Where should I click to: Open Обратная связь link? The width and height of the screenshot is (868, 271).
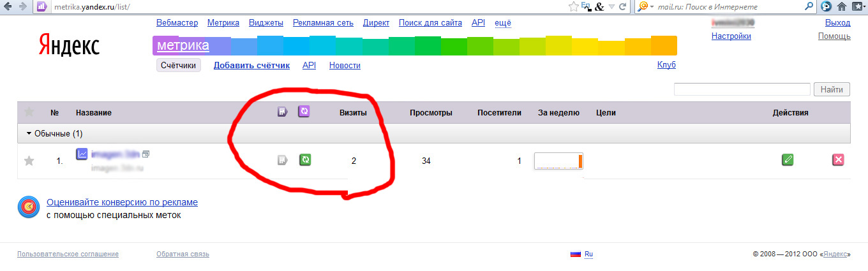coord(183,254)
